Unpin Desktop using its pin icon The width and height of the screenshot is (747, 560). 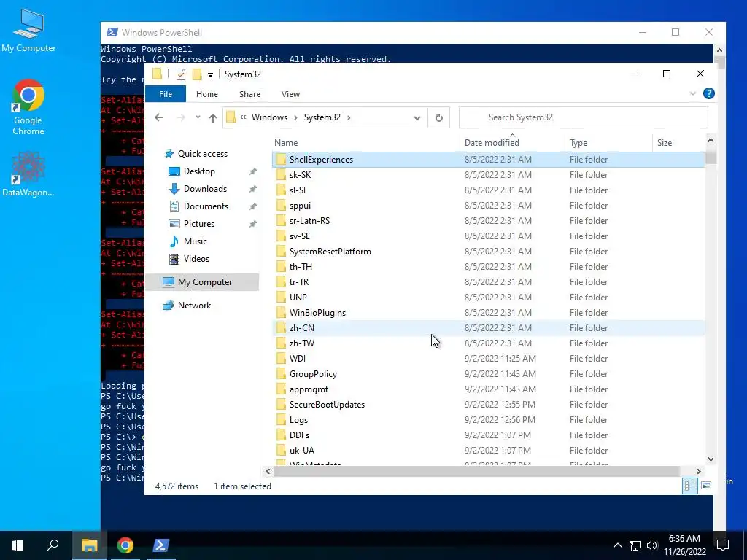pos(253,171)
